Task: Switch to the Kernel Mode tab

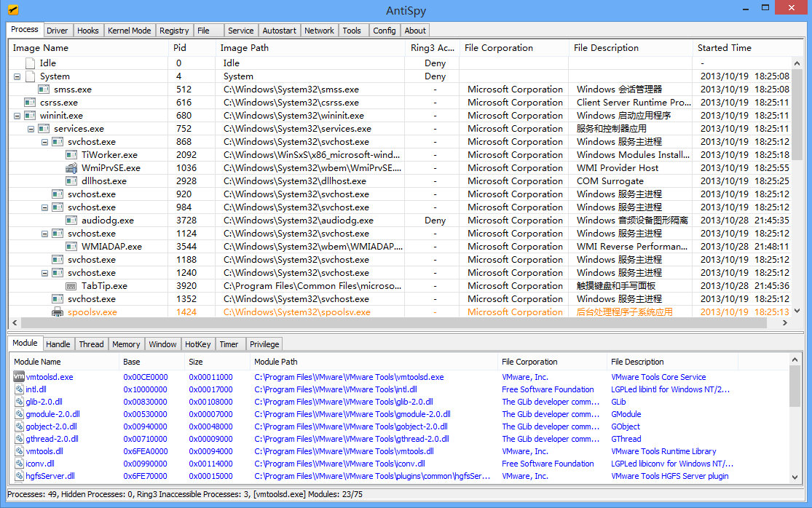Action: pyautogui.click(x=129, y=31)
